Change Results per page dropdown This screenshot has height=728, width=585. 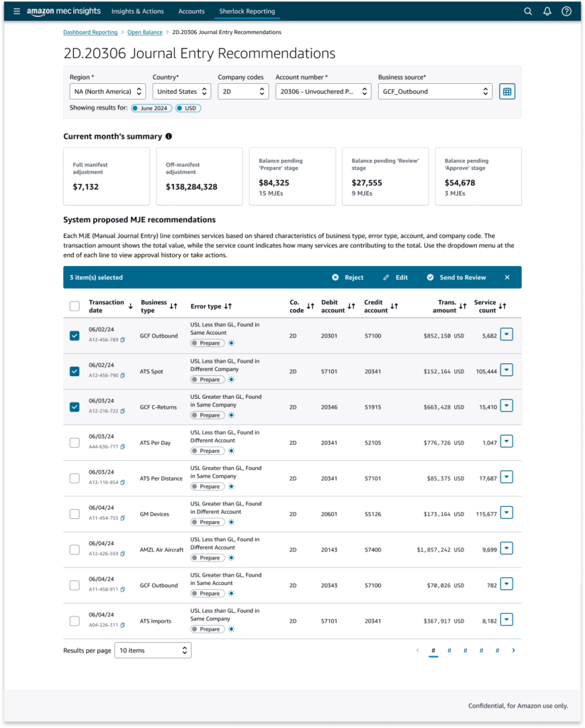point(153,651)
